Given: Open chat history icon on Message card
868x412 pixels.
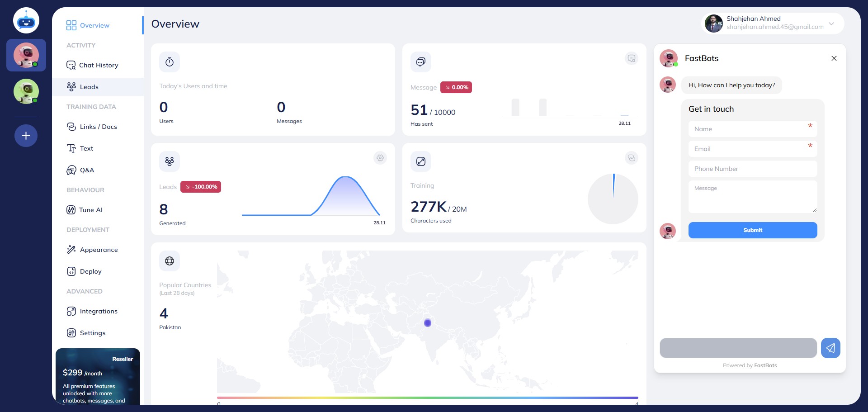Looking at the screenshot, I should coord(631,58).
